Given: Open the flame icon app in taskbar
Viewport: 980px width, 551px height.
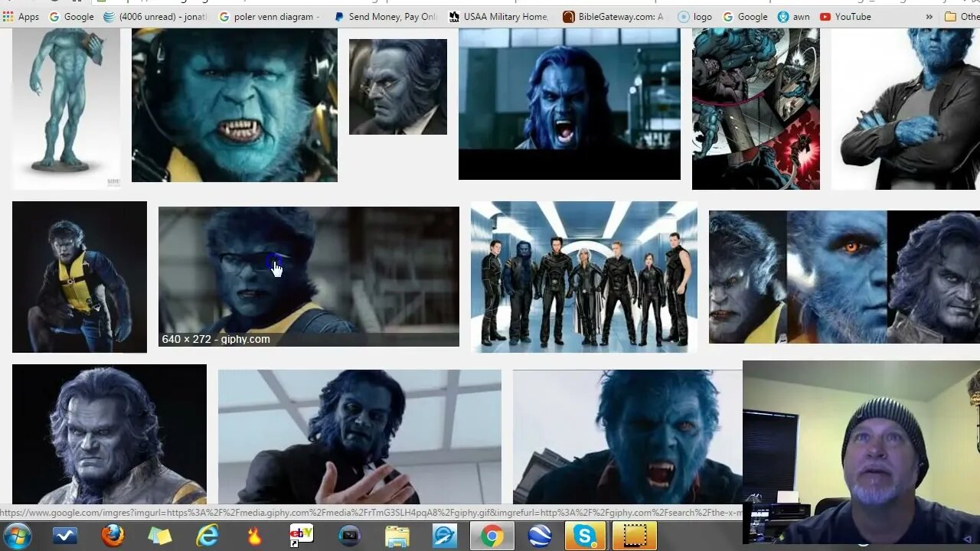Looking at the screenshot, I should click(254, 536).
